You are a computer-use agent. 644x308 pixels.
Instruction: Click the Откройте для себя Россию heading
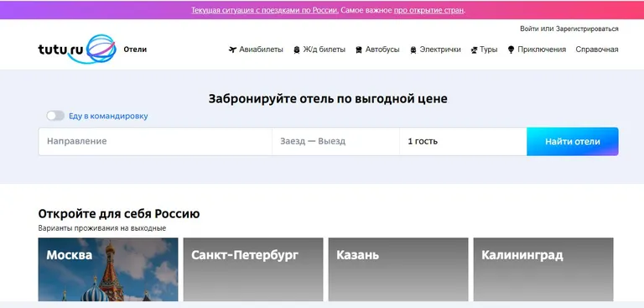tap(119, 214)
